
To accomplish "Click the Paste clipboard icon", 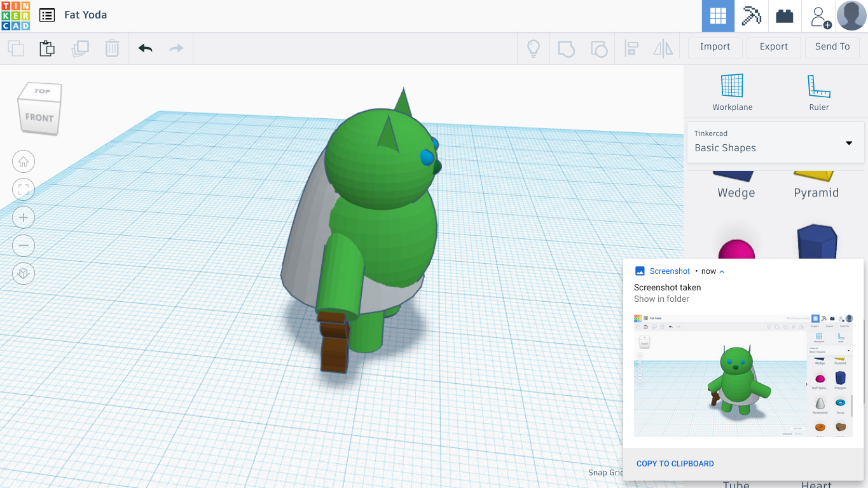I will 47,48.
